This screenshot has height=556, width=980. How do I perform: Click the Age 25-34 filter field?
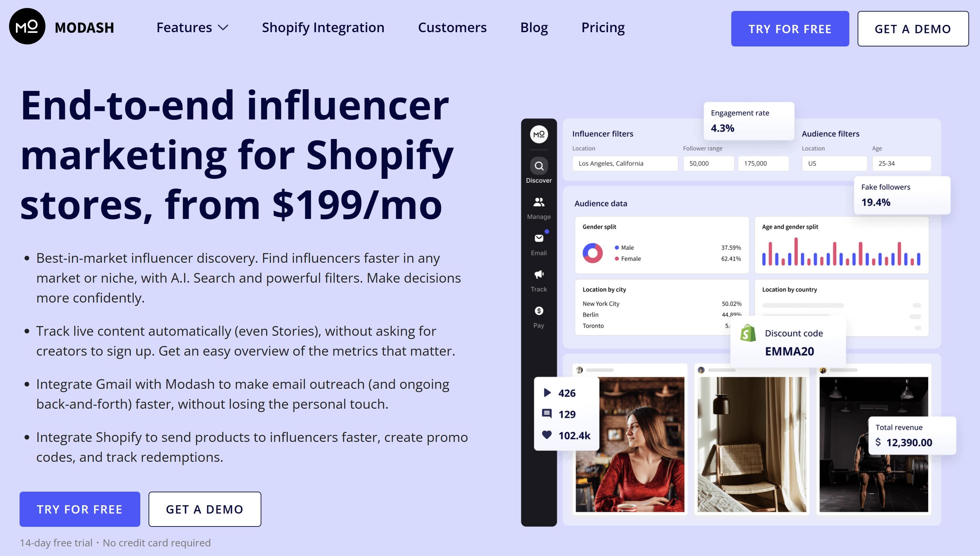click(x=901, y=164)
